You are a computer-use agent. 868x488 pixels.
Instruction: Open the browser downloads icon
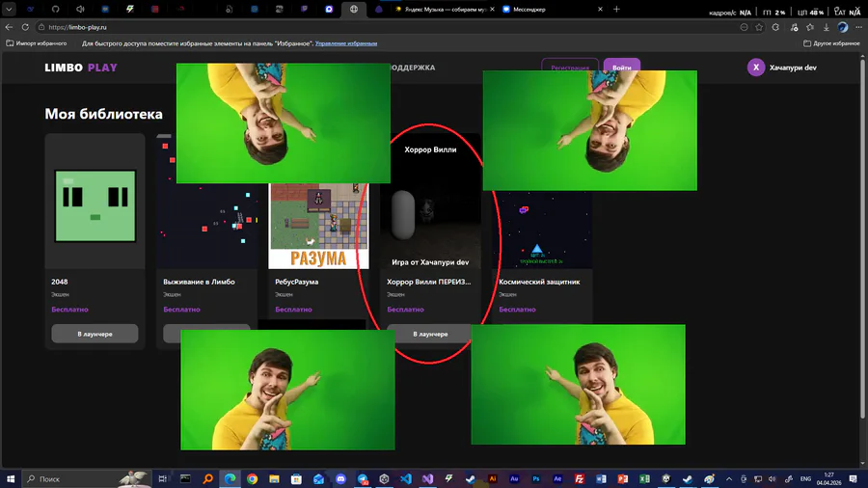click(826, 27)
